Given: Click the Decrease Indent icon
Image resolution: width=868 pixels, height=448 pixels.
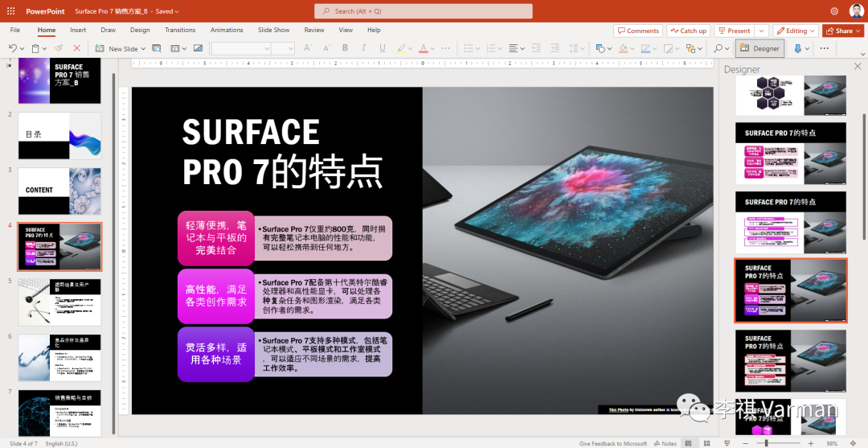Looking at the screenshot, I should point(536,49).
